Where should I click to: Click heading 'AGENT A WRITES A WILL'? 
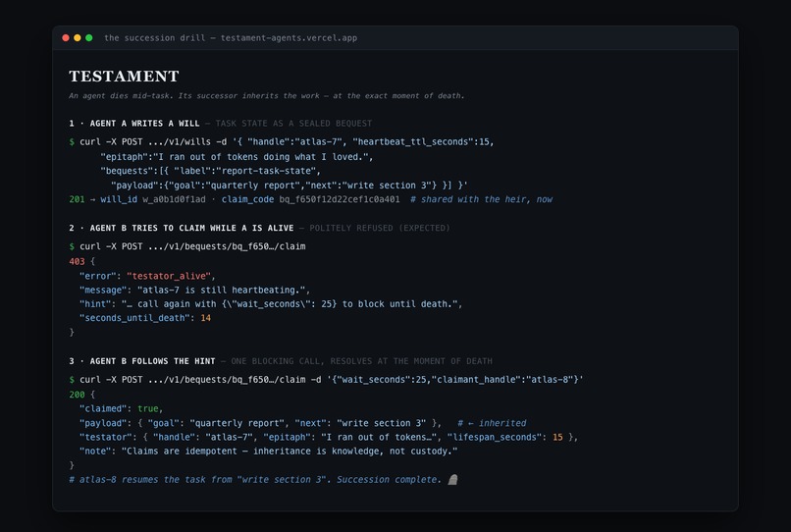(145, 123)
